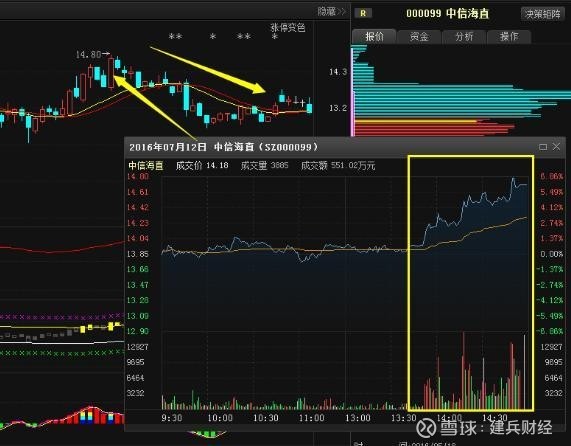This screenshot has height=446, width=571.
Task: Click the 11:00 time axis label
Action: point(311,418)
